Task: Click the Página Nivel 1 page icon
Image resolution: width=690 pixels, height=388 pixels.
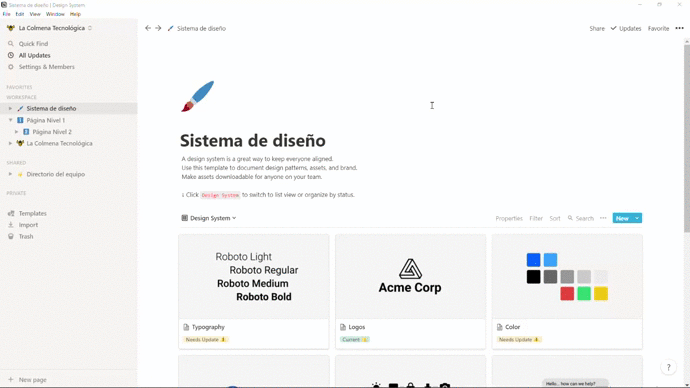Action: click(20, 120)
